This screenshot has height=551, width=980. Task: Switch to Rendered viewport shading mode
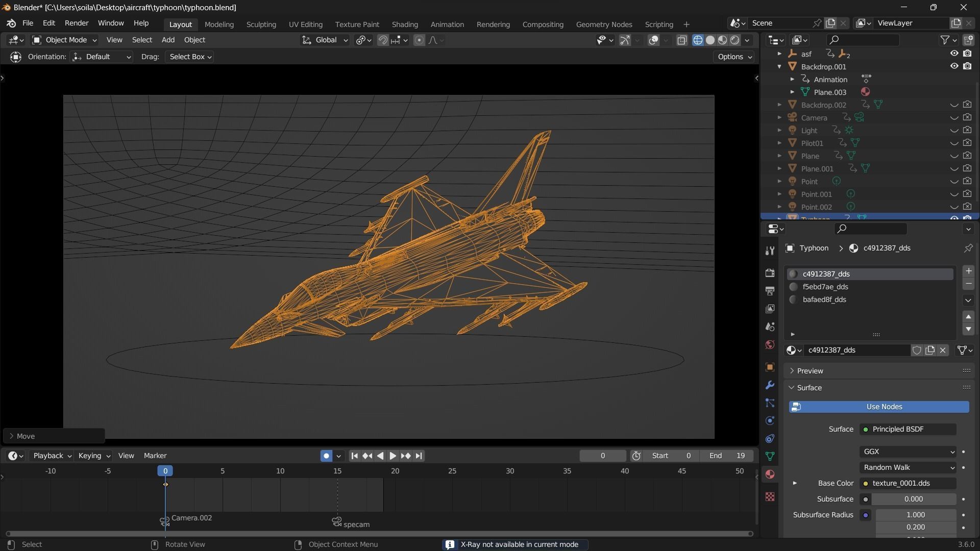[x=735, y=40]
